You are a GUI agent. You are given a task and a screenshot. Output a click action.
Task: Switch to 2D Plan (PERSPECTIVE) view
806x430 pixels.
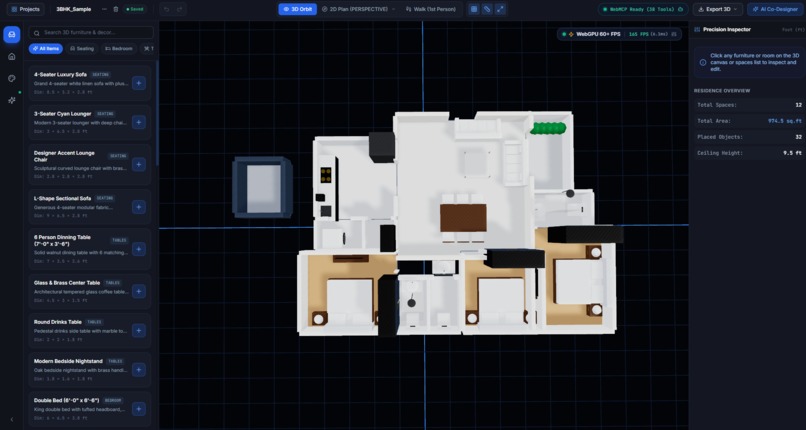(x=355, y=9)
